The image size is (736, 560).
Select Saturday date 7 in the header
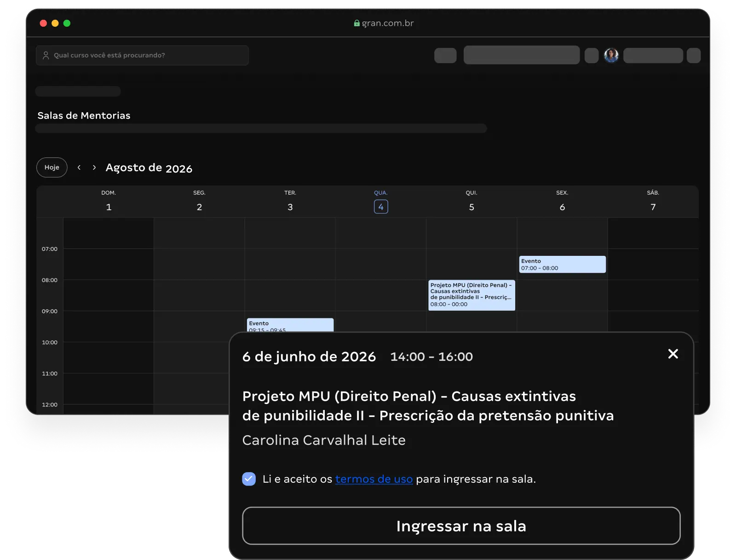653,207
